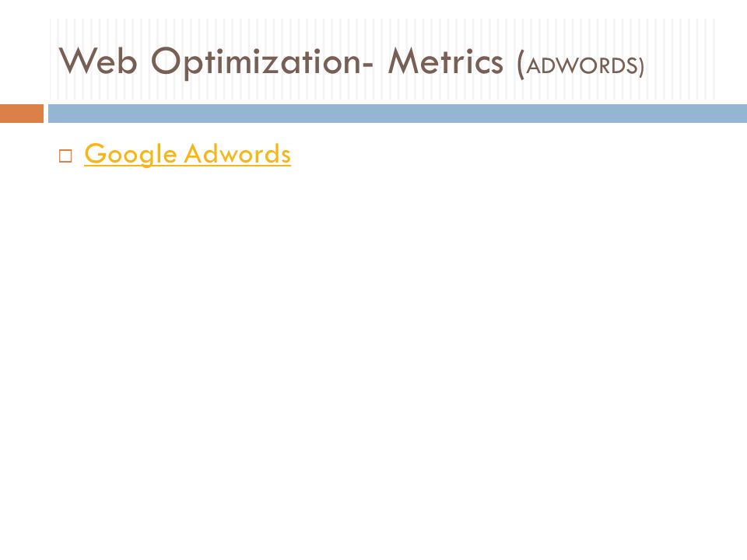Click the "(ADWORDS)" small-caps subtitle text

[x=580, y=65]
